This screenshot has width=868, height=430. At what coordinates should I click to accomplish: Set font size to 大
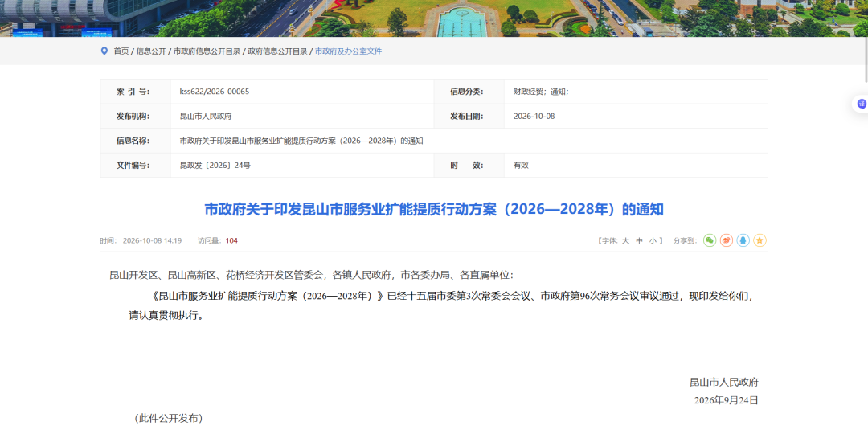pos(625,241)
